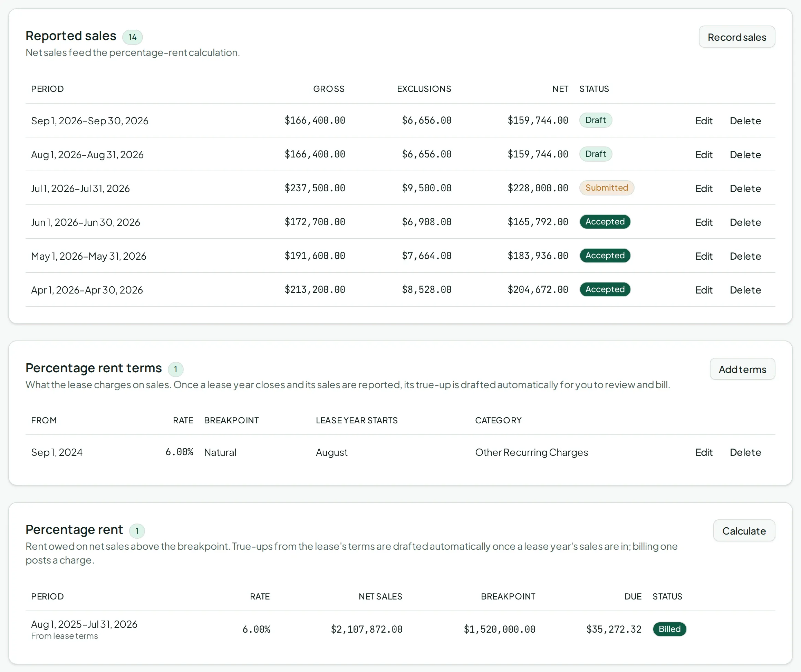Image resolution: width=801 pixels, height=672 pixels.
Task: Edit the Sep 2026 sales row
Action: (704, 121)
